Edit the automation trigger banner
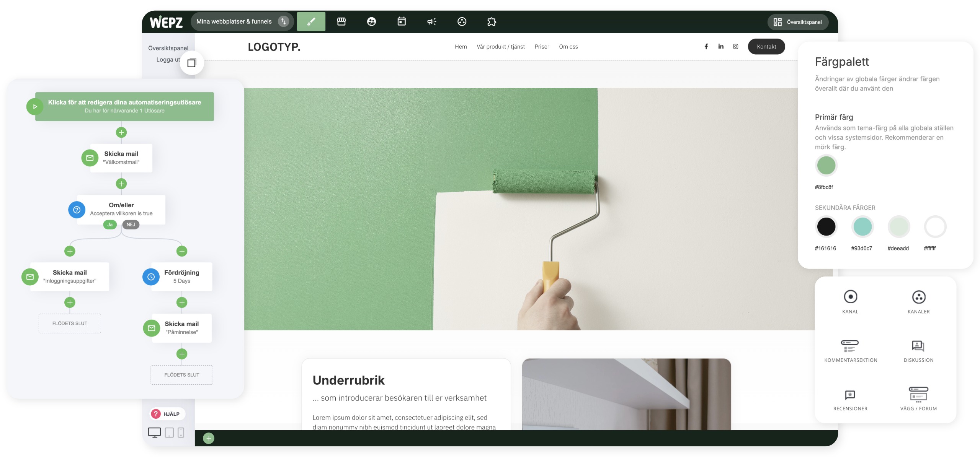This screenshot has width=980, height=457. (x=124, y=106)
